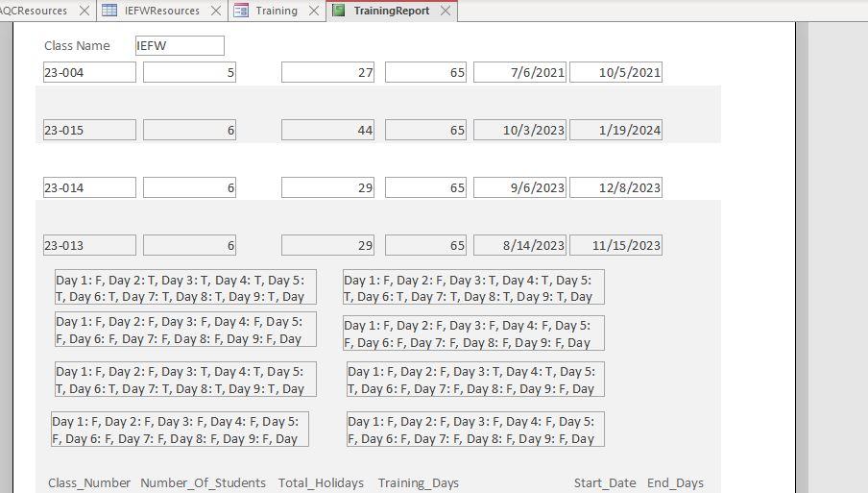Click start date 9/6/2023
868x493 pixels.
[519, 187]
